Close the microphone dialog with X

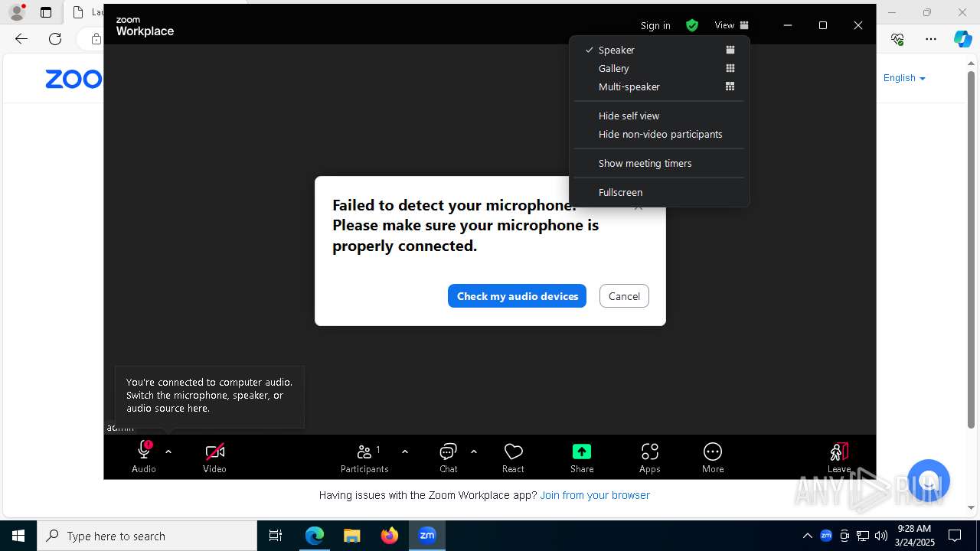click(x=639, y=207)
